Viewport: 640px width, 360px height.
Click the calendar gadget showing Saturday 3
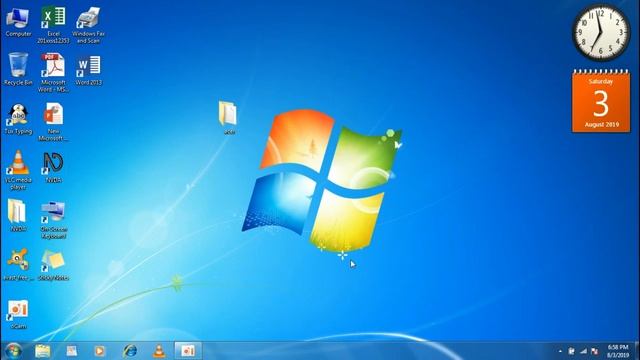point(601,101)
